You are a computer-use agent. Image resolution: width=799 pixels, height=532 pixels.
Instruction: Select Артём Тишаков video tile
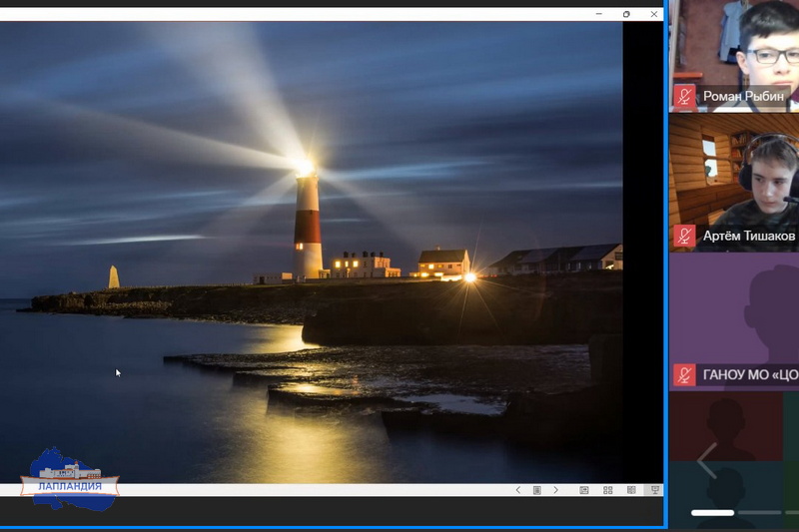734,175
